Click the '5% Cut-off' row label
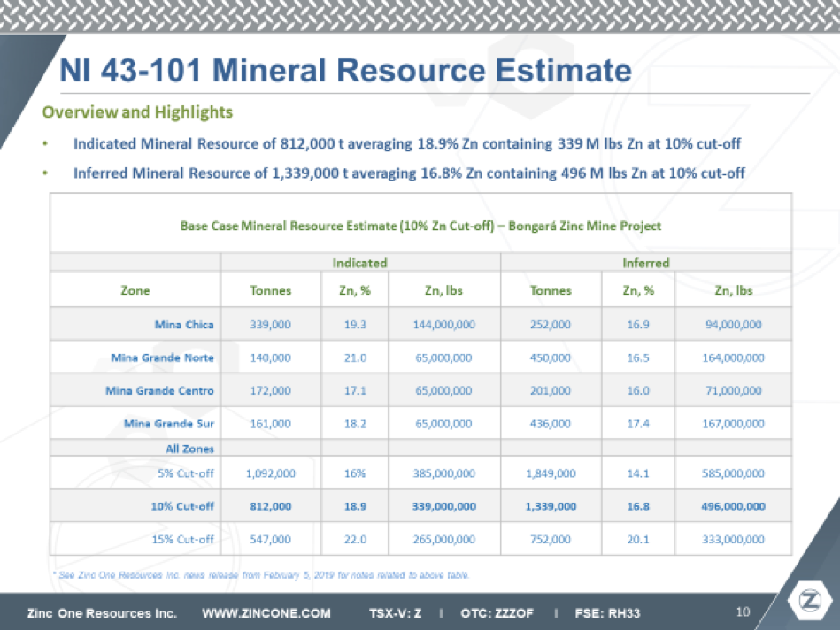840x630 pixels. pyautogui.click(x=185, y=473)
